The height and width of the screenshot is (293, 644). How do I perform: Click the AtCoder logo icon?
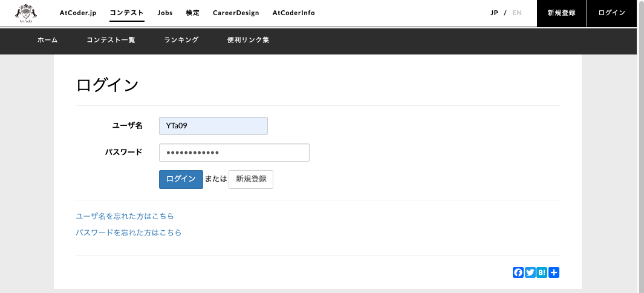click(x=26, y=13)
